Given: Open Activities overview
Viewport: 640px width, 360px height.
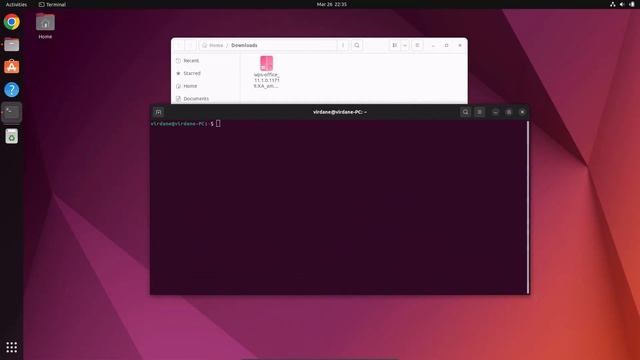Looking at the screenshot, I should (x=16, y=4).
